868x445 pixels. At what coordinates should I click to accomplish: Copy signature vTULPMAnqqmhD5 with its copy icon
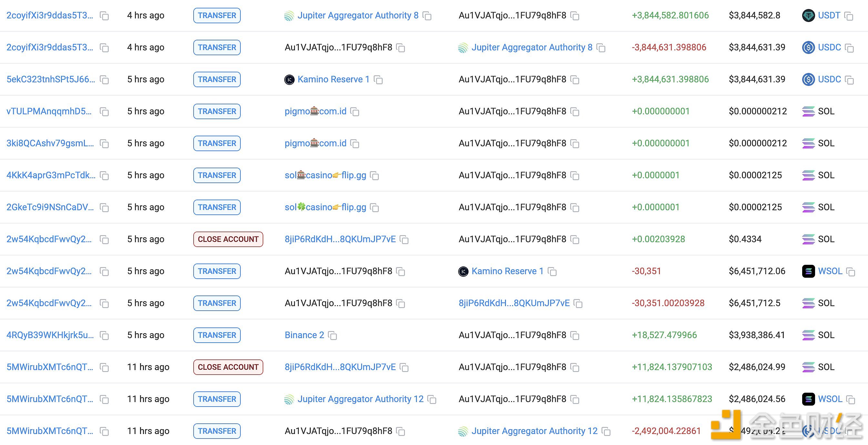(105, 112)
